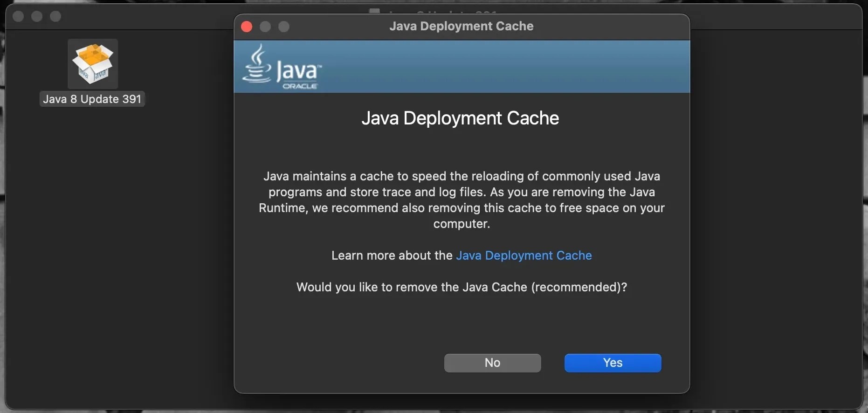Select the Java 8 Update 391 package icon

93,64
